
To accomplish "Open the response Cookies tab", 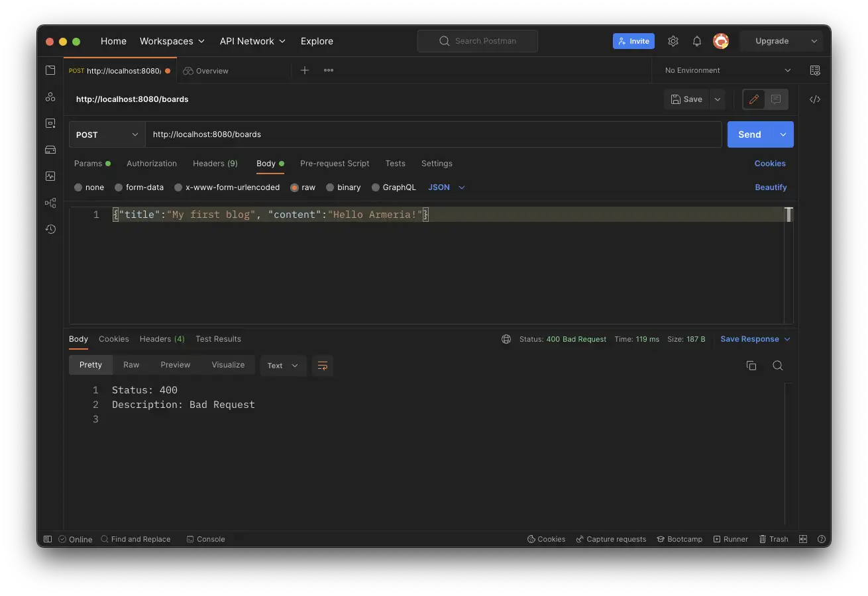I will point(114,339).
